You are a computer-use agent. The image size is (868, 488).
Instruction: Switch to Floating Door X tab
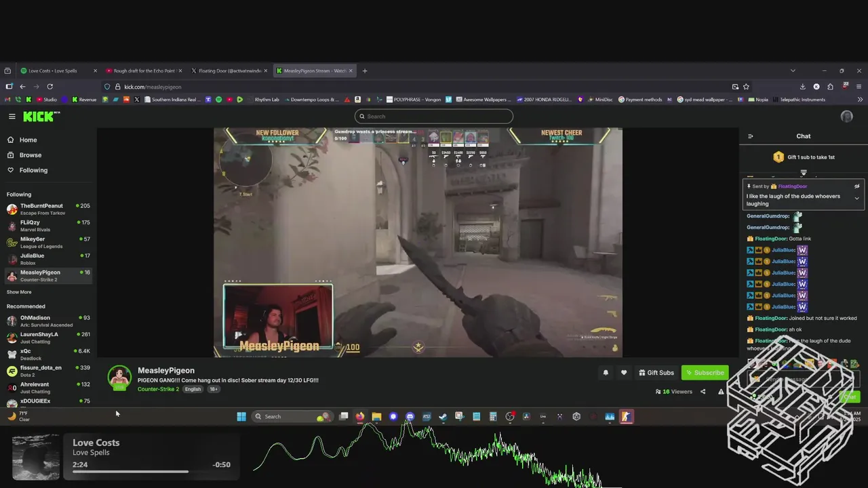[x=229, y=70]
